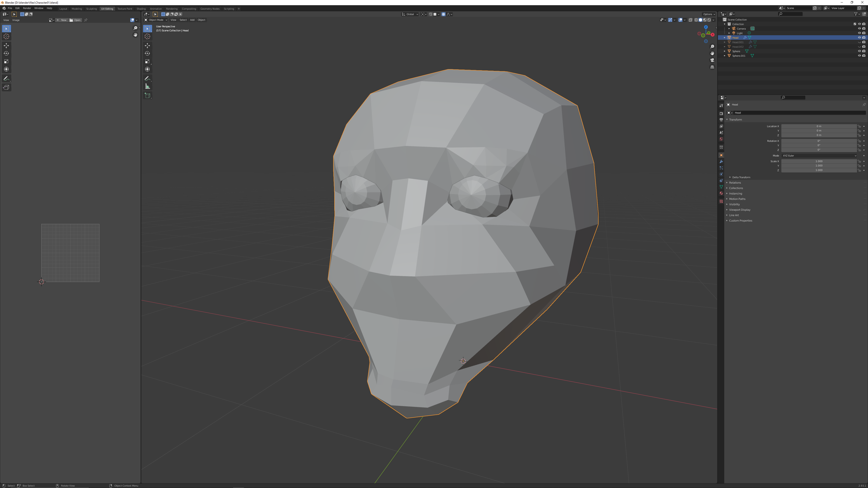Open the Object Mode dropdown
Image resolution: width=868 pixels, height=488 pixels.
click(x=156, y=20)
